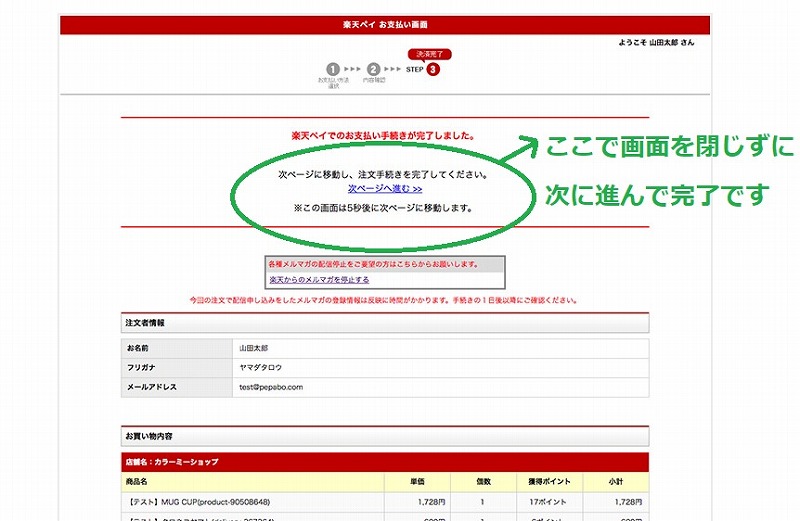Click the お支払い方法選択 step caption
This screenshot has width=800, height=521.
tap(333, 83)
